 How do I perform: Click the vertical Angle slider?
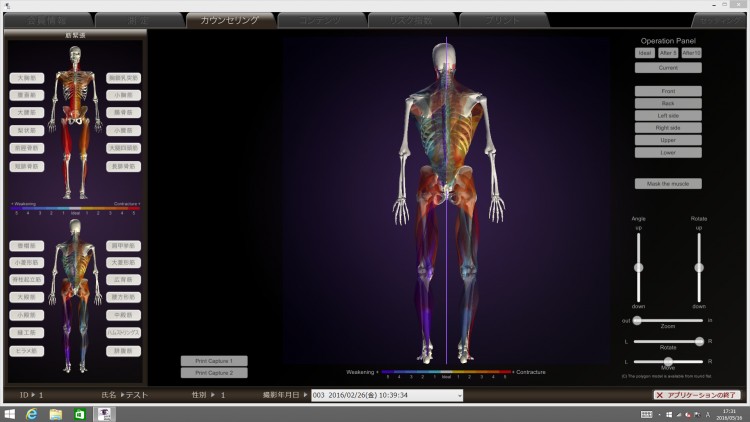(x=638, y=267)
